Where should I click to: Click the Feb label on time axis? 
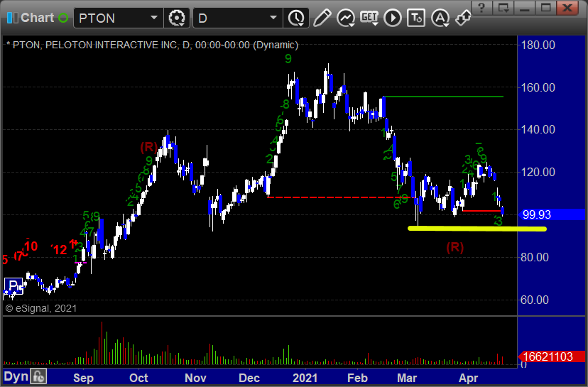[x=357, y=378]
